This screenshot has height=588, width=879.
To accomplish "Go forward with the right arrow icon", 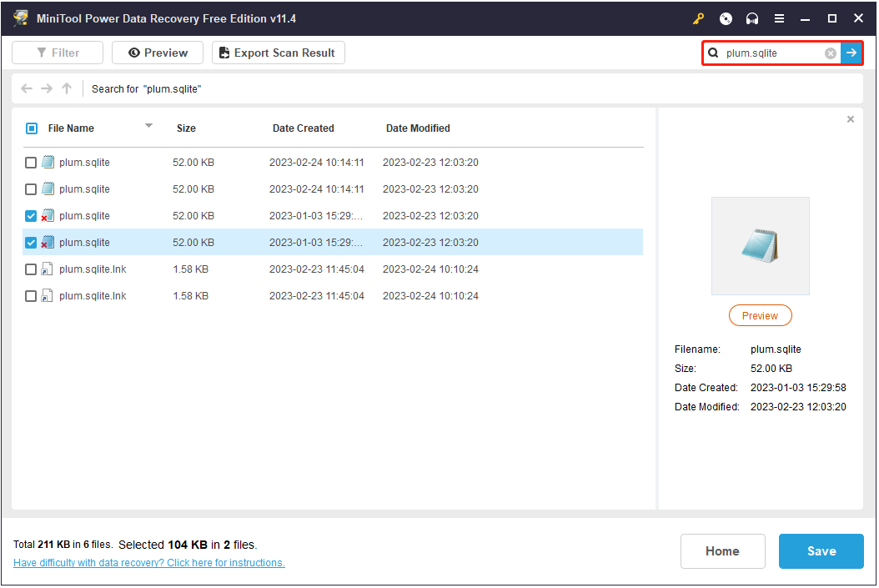I will [47, 88].
